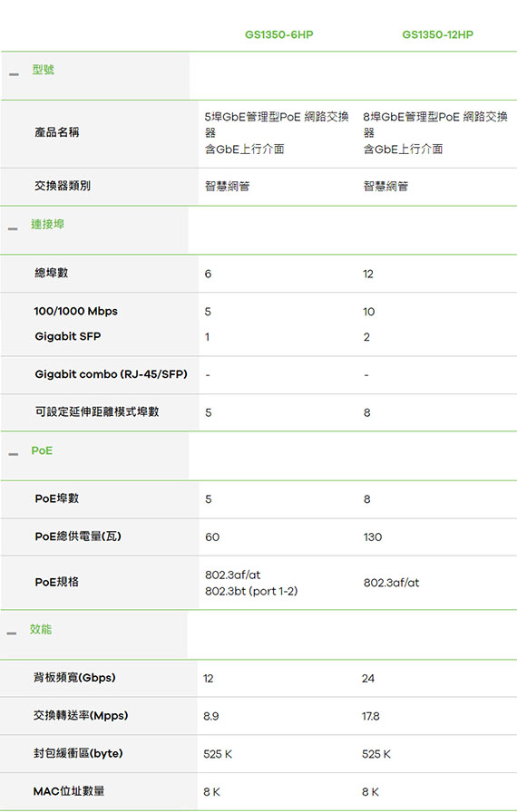The width and height of the screenshot is (517, 812).
Task: Click the 總埠數 row label
Action: pyautogui.click(x=52, y=273)
